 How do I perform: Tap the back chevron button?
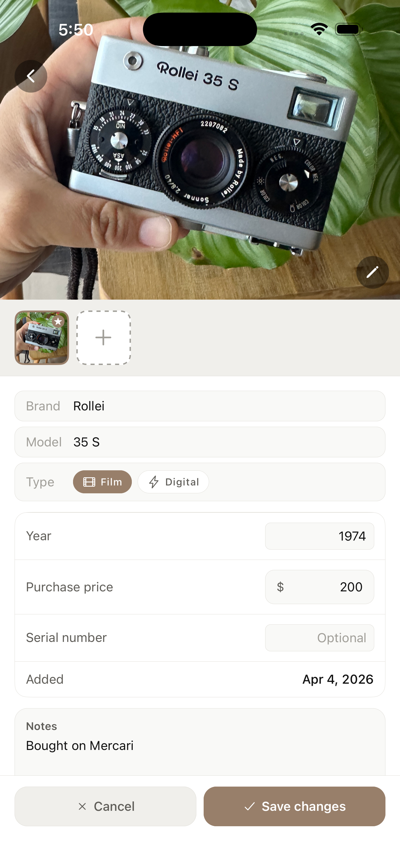click(31, 76)
